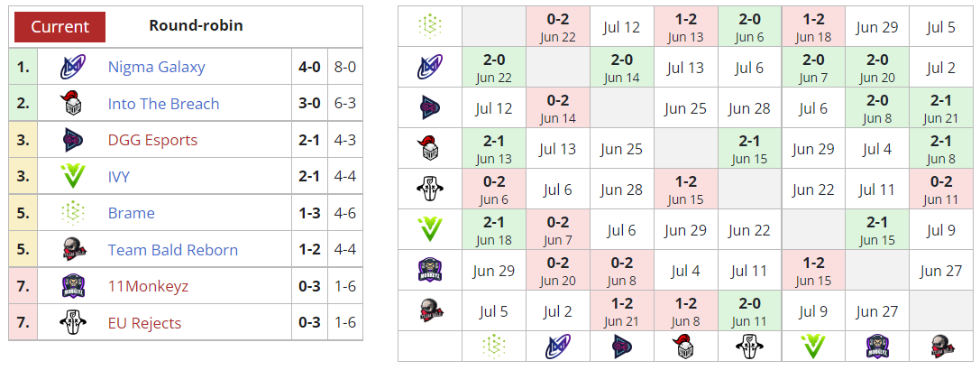Open the 2-1 Jun 21 match result cell
Image resolution: width=980 pixels, height=370 pixels.
coord(940,108)
